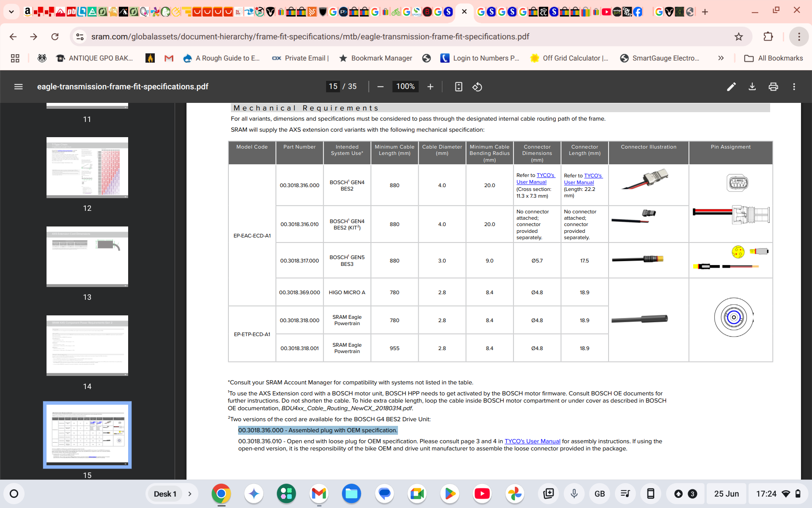The width and height of the screenshot is (812, 508).
Task: Open TYCO's User Manual link in footnote
Action: (532, 441)
